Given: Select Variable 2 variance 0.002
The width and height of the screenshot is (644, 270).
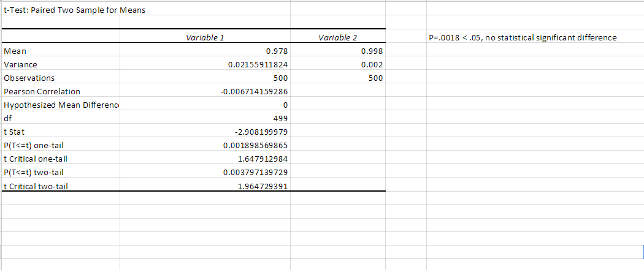Looking at the screenshot, I should coord(372,65).
